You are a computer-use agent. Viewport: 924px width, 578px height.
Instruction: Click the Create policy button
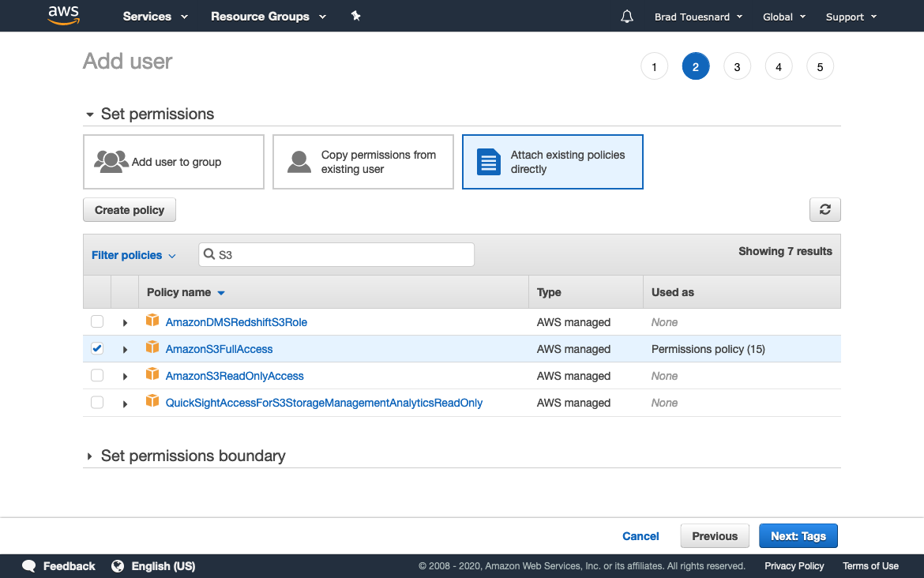pyautogui.click(x=129, y=209)
